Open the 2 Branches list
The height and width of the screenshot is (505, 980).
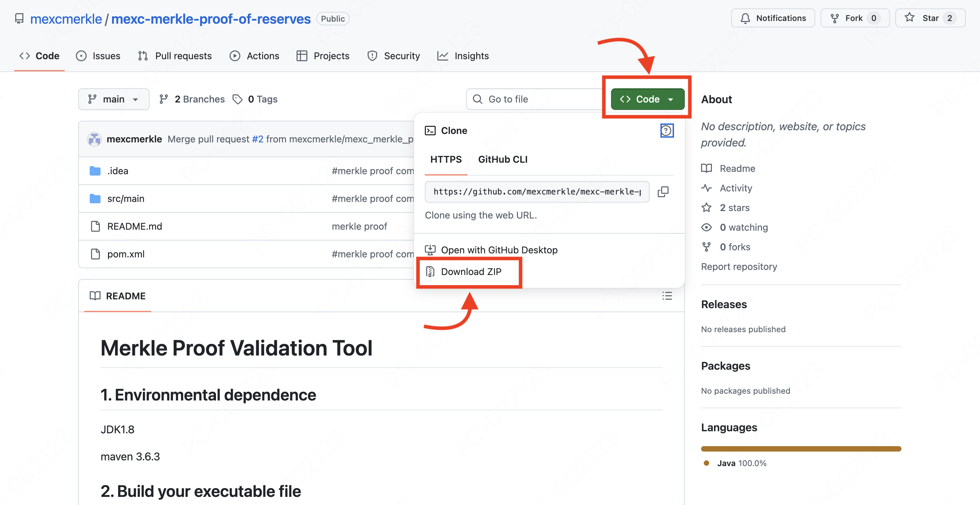[x=192, y=99]
